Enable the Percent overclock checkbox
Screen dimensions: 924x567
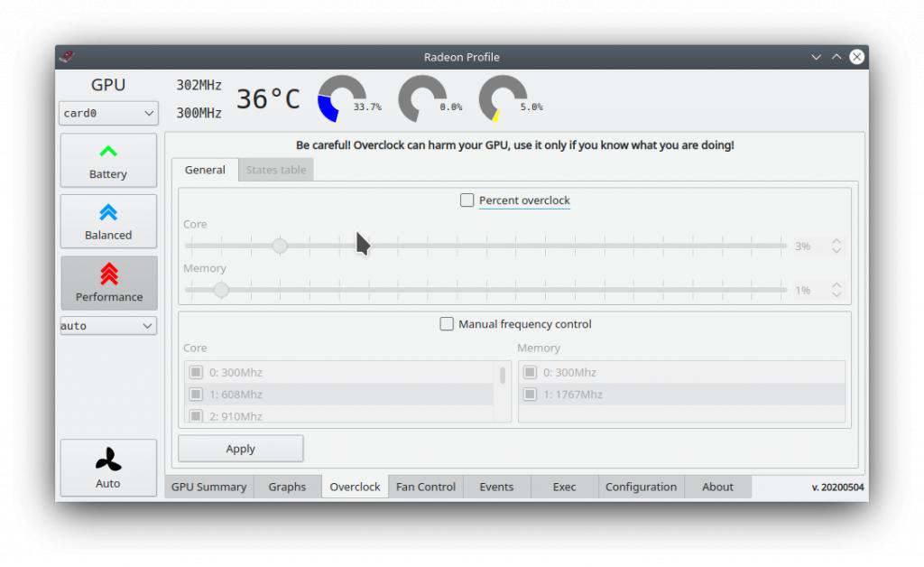(x=467, y=200)
